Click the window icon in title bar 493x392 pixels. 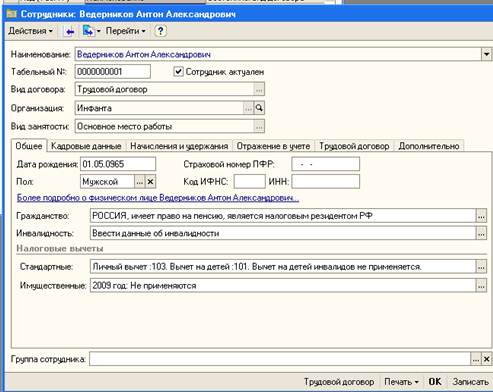(x=11, y=14)
